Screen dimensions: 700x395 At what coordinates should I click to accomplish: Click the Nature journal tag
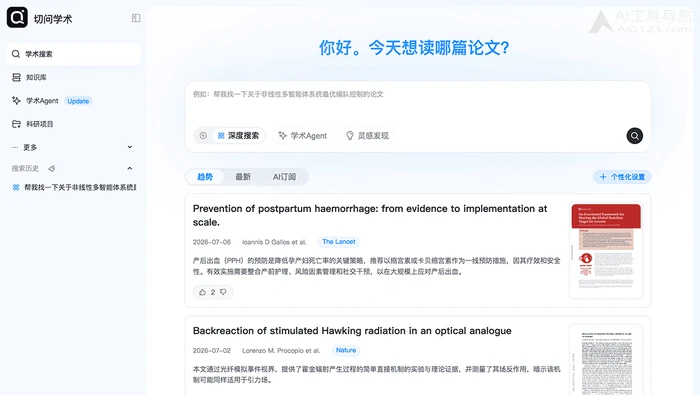(x=346, y=350)
